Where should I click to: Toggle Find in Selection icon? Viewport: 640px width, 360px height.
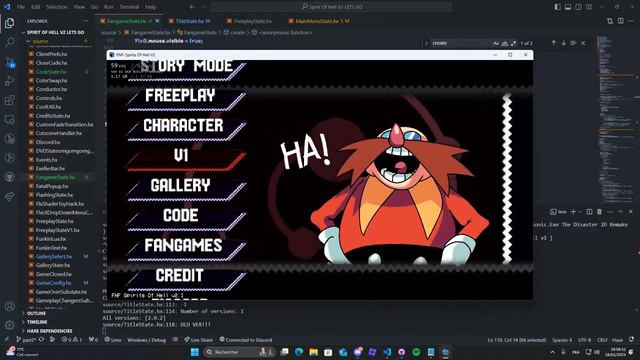(x=573, y=43)
